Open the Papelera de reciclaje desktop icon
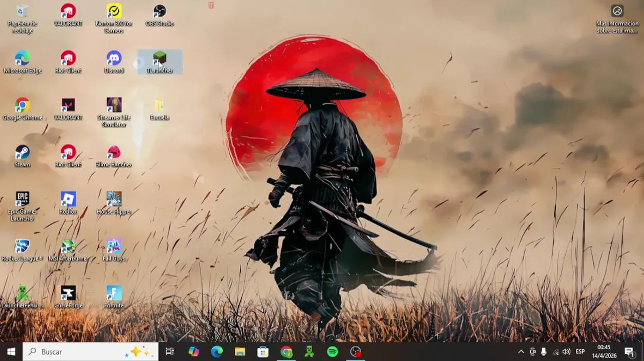 click(x=22, y=19)
